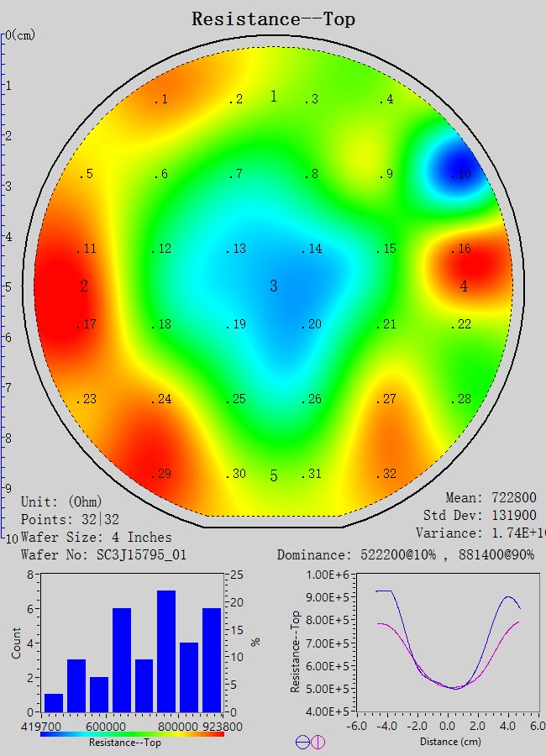The image size is (546, 756).
Task: Click the shortest histogram bar near 419700
Action: (53, 702)
